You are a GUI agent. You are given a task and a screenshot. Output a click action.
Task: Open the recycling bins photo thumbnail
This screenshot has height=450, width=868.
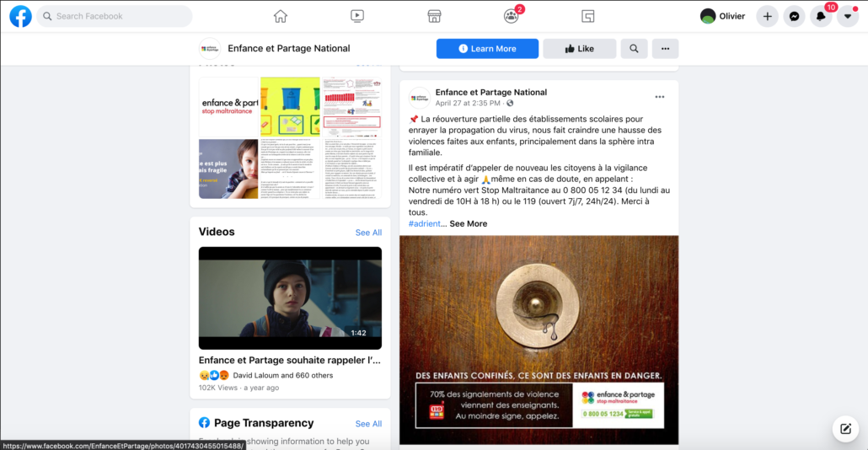[290, 107]
